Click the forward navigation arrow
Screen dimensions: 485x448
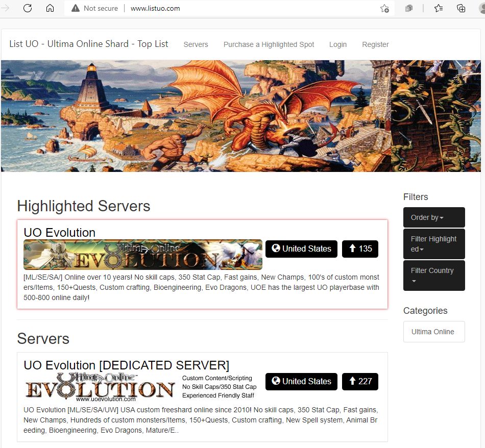click(x=5, y=8)
